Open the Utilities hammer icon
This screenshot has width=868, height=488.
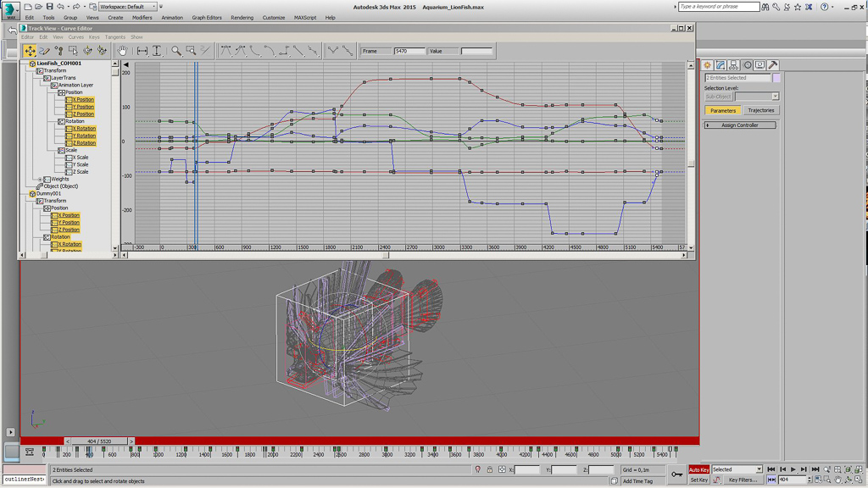click(x=773, y=65)
